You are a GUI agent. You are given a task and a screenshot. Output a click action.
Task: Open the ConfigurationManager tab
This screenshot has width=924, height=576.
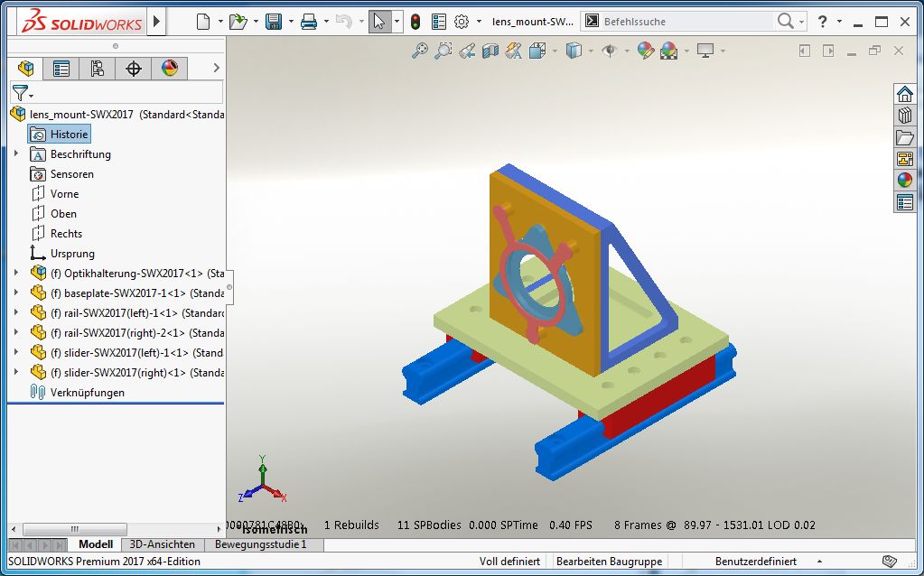98,69
